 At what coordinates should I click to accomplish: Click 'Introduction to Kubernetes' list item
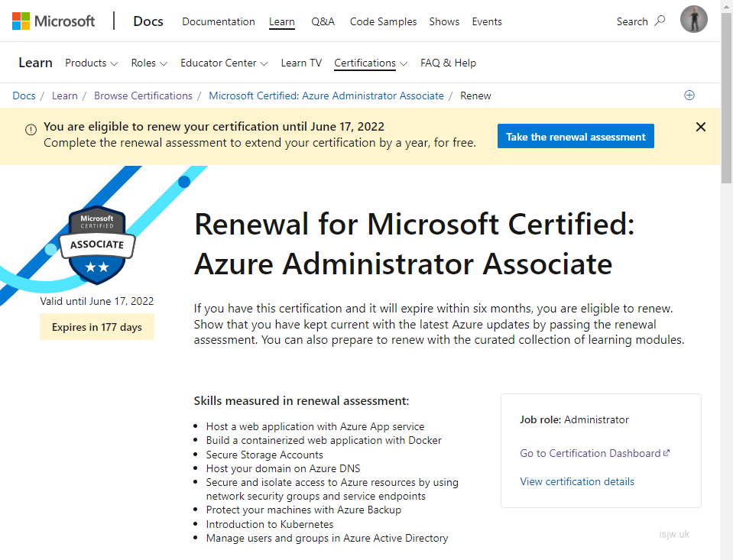(270, 524)
